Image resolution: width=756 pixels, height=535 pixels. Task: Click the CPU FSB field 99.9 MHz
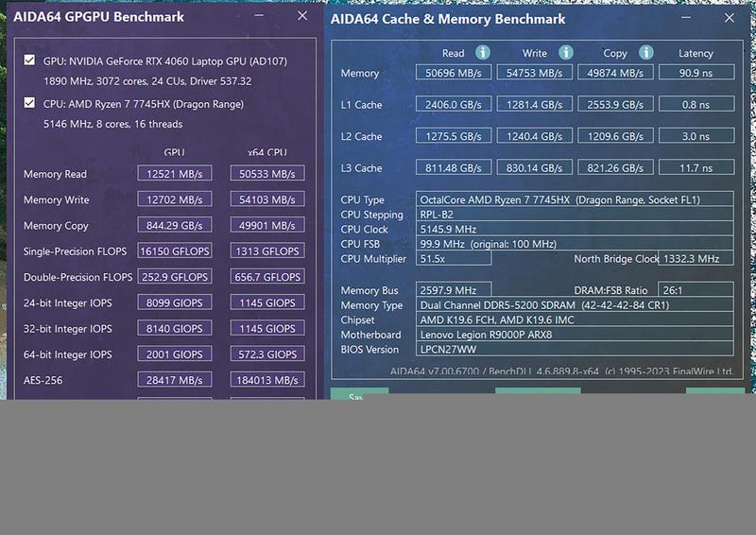click(575, 244)
